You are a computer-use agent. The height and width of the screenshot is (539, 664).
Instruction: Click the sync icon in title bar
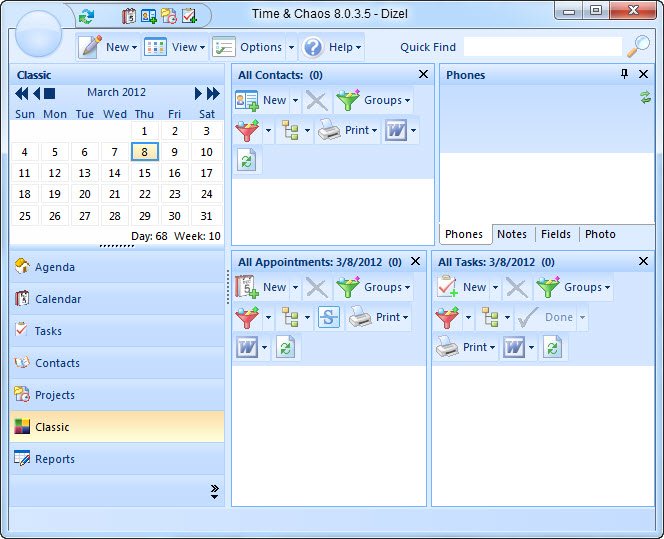(86, 16)
